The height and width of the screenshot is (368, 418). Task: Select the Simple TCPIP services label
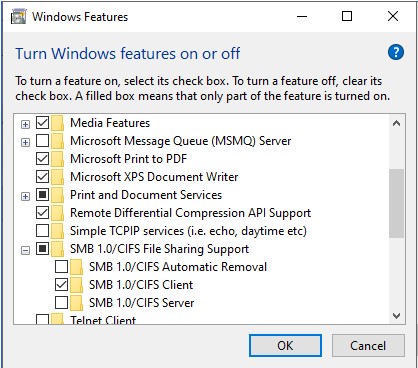point(188,231)
